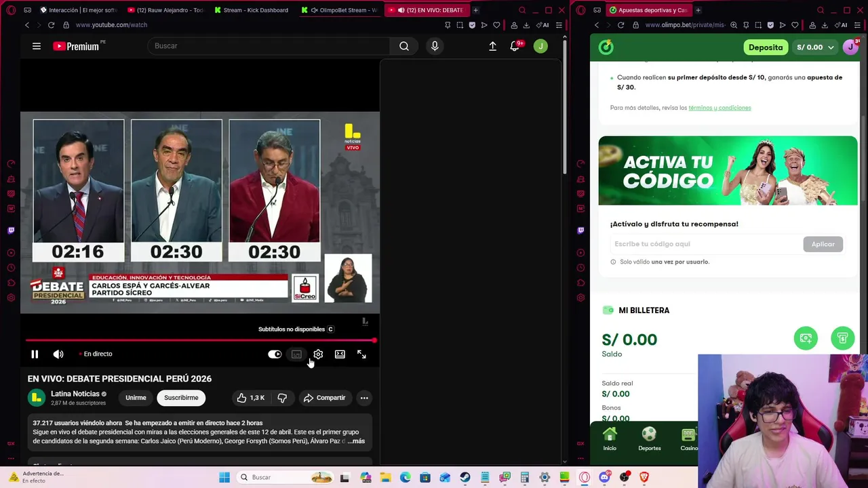This screenshot has height=488, width=868.
Task: Open Windows Start menu
Action: click(224, 477)
